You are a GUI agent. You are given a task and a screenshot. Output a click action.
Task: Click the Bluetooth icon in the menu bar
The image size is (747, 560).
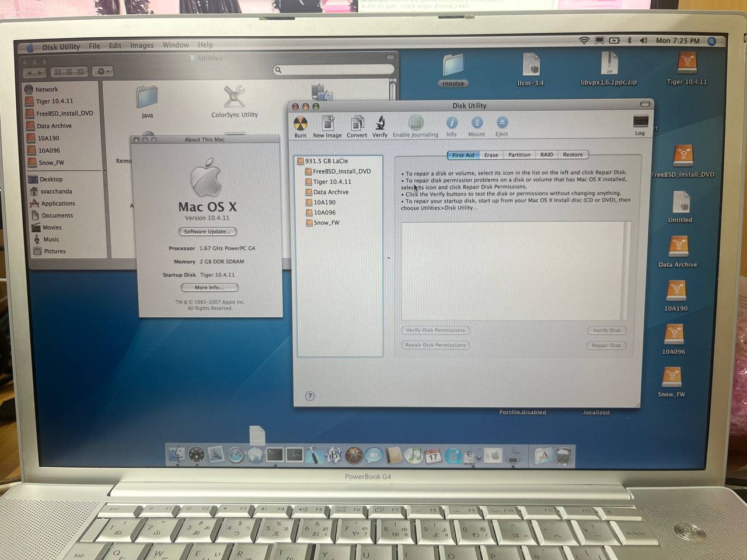pyautogui.click(x=629, y=40)
